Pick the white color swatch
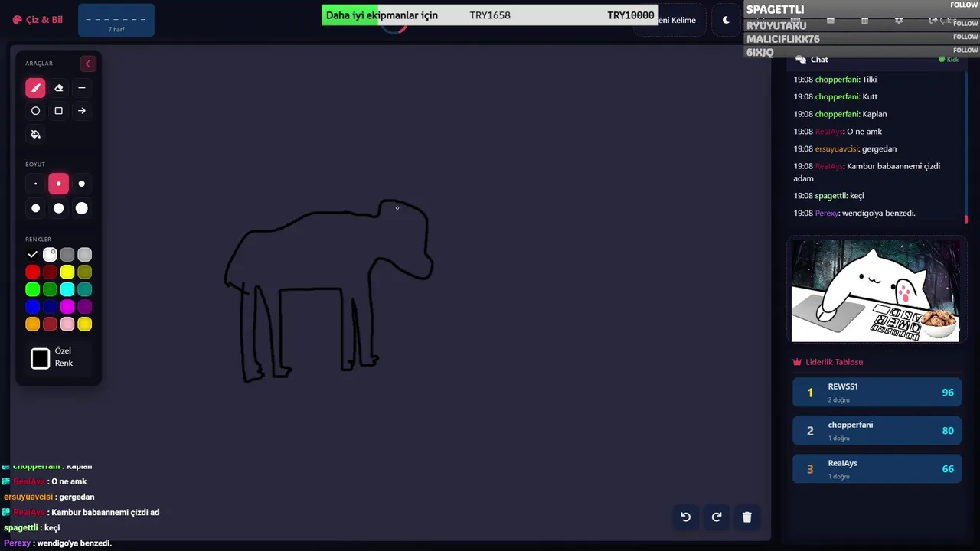 point(50,255)
